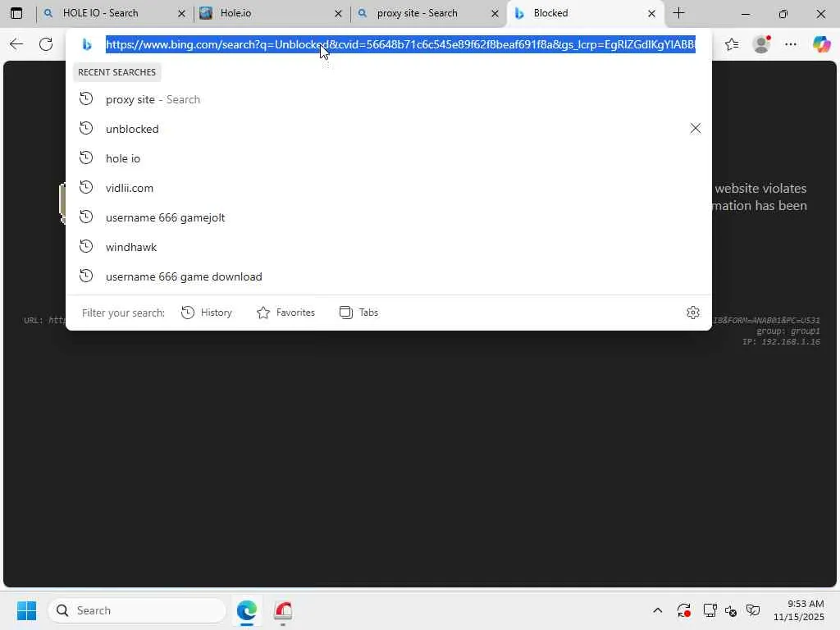Image resolution: width=840 pixels, height=630 pixels.
Task: Close the Blocked tab
Action: 651,13
